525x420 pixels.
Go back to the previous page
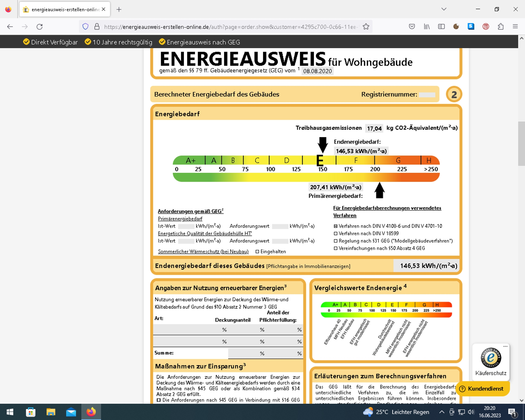[10, 27]
